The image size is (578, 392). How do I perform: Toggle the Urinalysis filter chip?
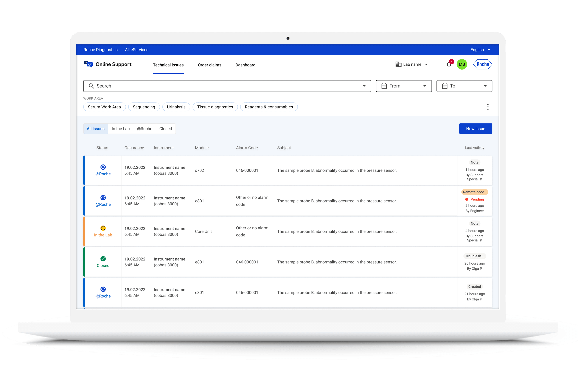coord(176,107)
